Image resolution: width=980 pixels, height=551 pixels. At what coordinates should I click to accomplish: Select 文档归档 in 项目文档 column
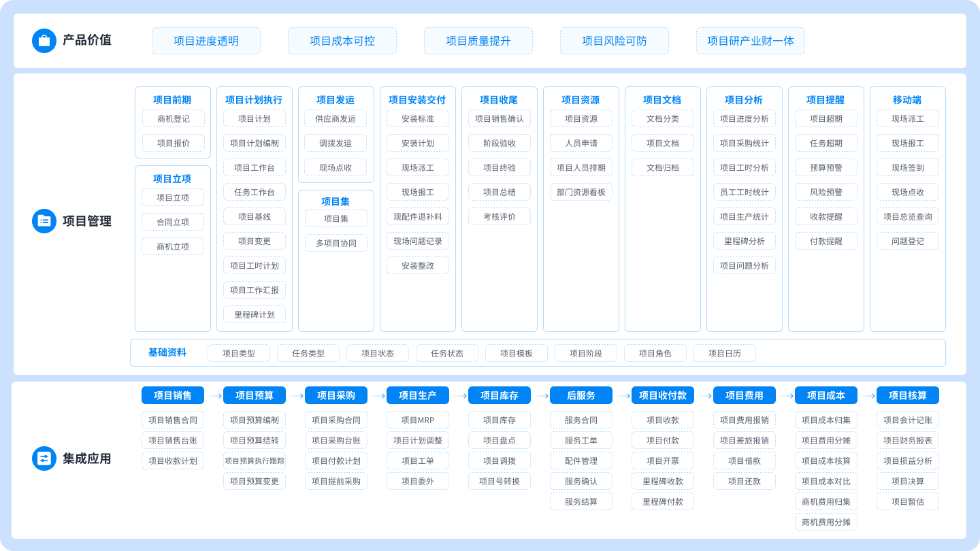662,167
